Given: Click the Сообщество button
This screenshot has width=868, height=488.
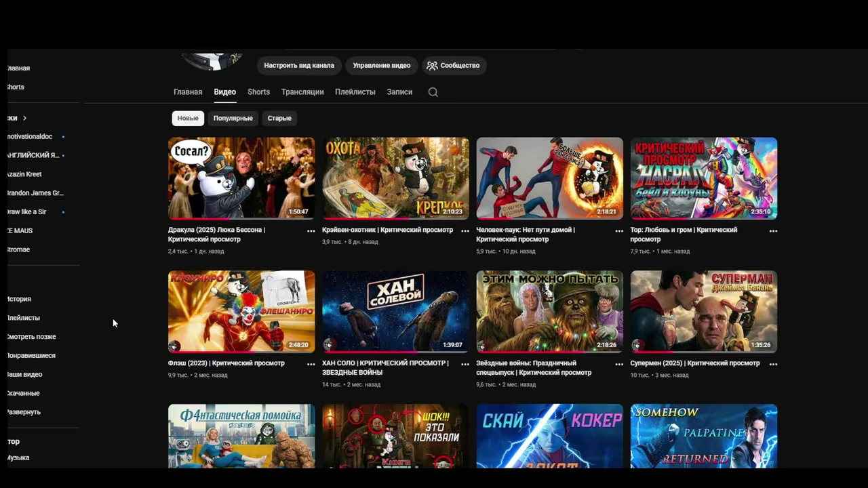Looking at the screenshot, I should click(453, 66).
